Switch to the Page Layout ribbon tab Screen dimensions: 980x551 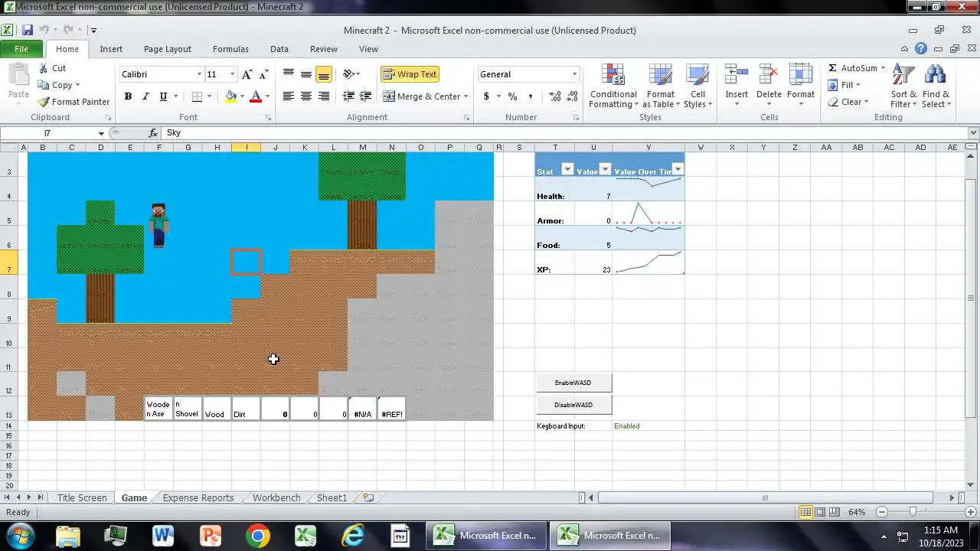pyautogui.click(x=168, y=49)
